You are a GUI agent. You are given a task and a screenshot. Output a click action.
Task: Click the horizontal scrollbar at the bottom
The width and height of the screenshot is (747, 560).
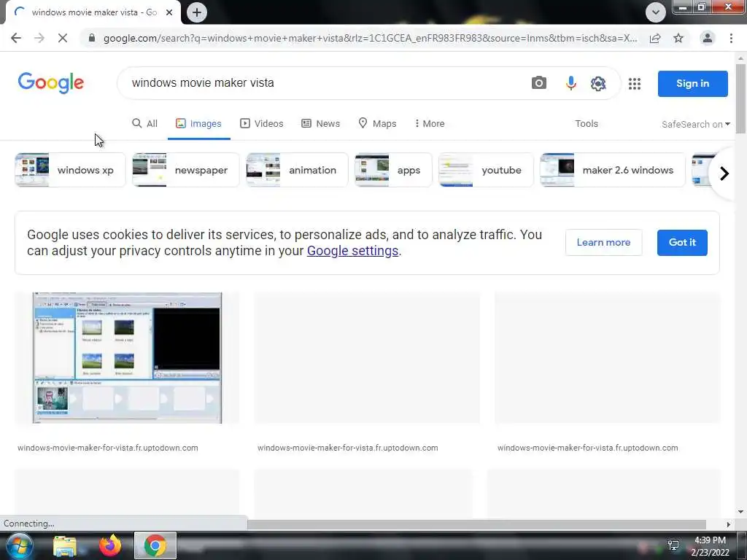click(x=476, y=524)
